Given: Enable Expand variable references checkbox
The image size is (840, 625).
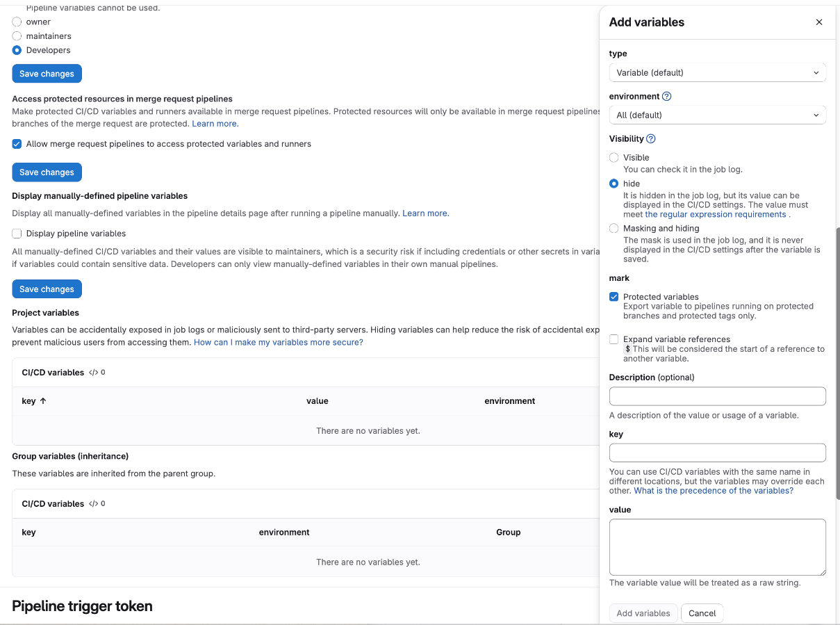Looking at the screenshot, I should click(613, 339).
